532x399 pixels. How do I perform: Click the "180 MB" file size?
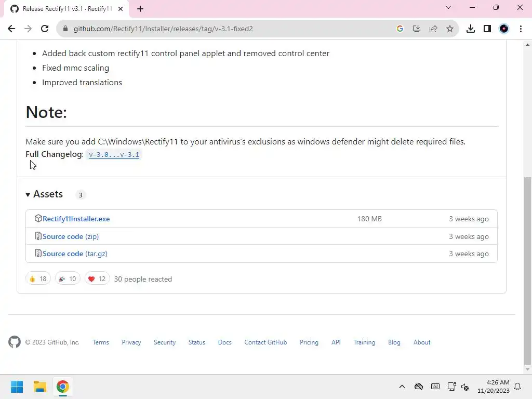369,219
